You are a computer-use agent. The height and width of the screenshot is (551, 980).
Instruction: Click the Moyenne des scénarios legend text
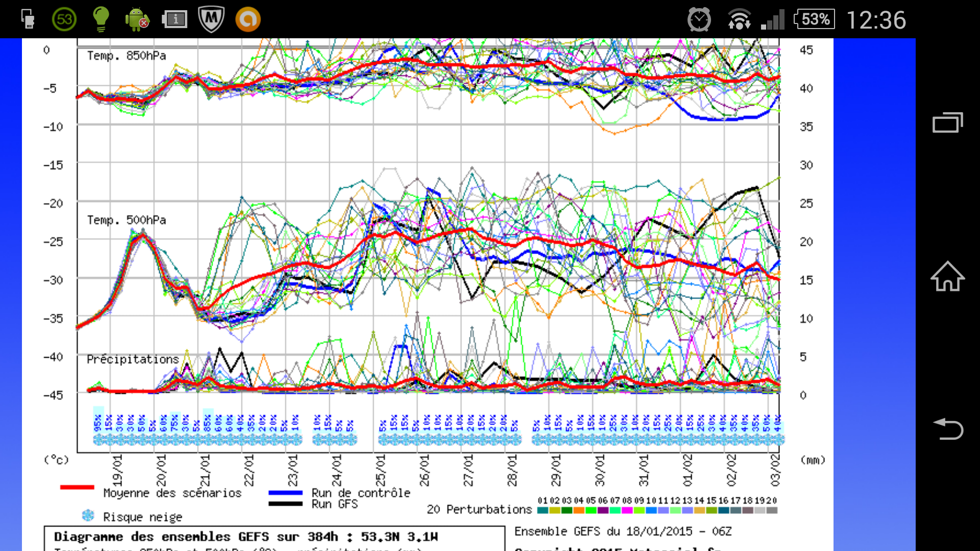pyautogui.click(x=172, y=493)
